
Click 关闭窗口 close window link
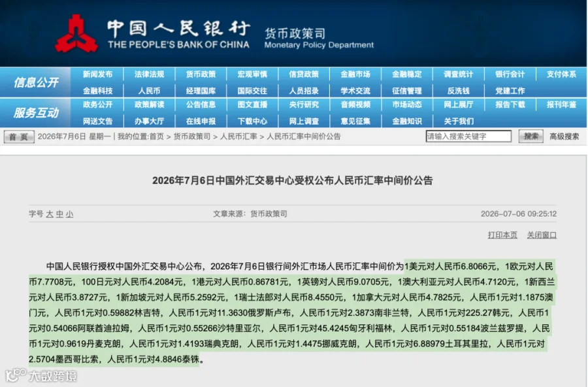tap(542, 235)
